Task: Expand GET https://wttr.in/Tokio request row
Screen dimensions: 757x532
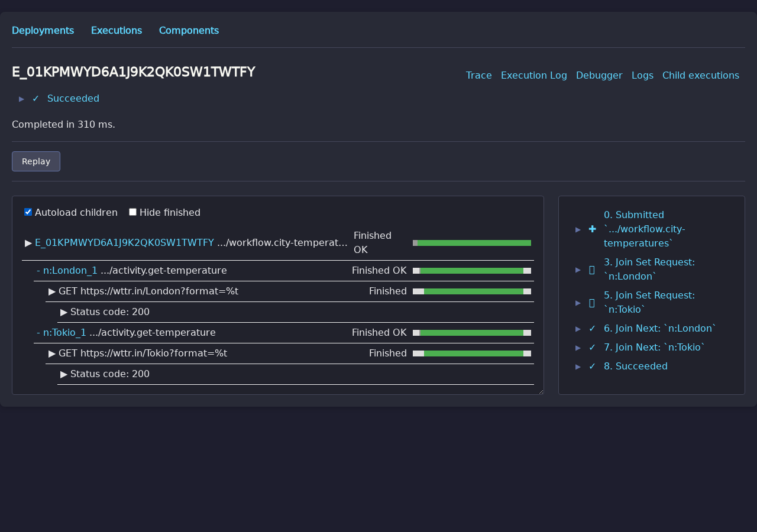Action: pyautogui.click(x=52, y=353)
